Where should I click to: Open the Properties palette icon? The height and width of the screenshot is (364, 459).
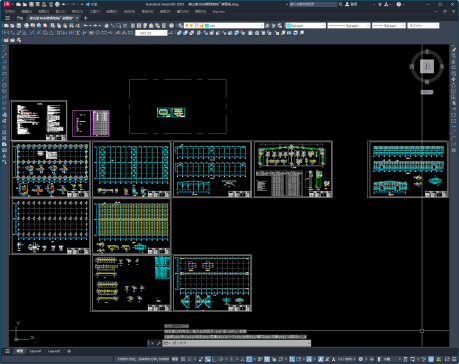(133, 25)
